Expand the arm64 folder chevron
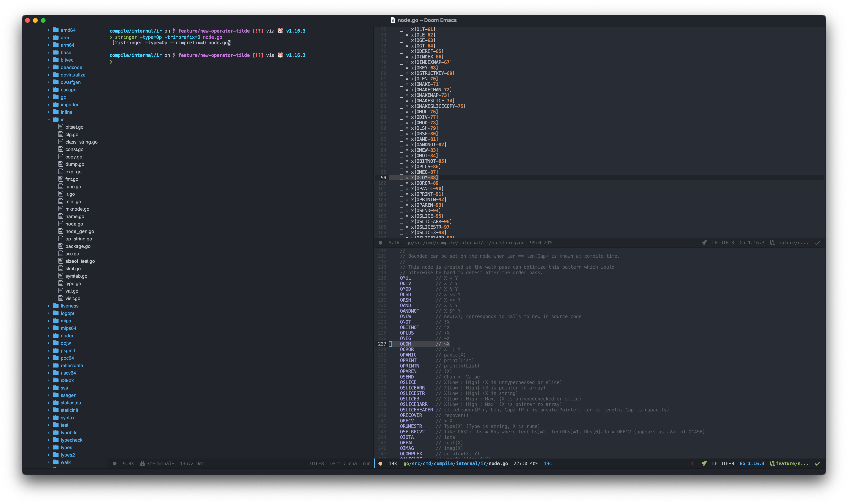Screen dimensions: 848x504 point(49,45)
